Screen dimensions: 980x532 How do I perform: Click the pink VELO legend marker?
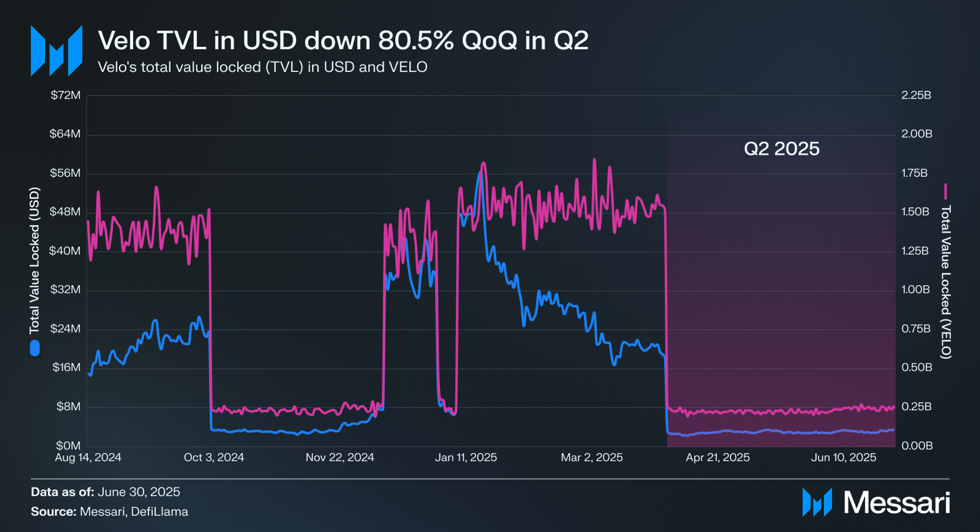(945, 191)
